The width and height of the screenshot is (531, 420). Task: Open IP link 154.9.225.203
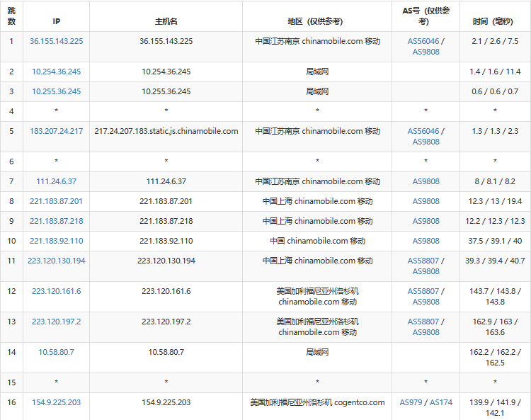pyautogui.click(x=56, y=402)
